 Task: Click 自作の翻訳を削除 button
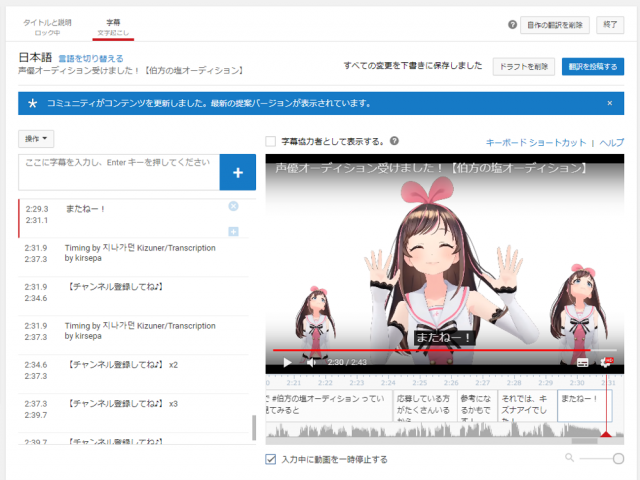click(555, 25)
